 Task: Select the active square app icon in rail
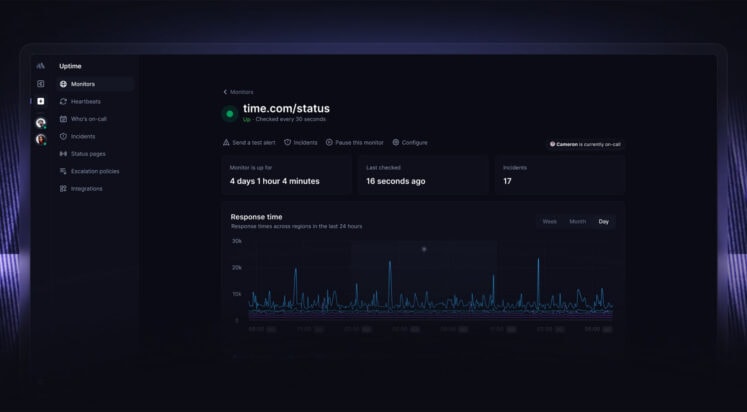(40, 101)
